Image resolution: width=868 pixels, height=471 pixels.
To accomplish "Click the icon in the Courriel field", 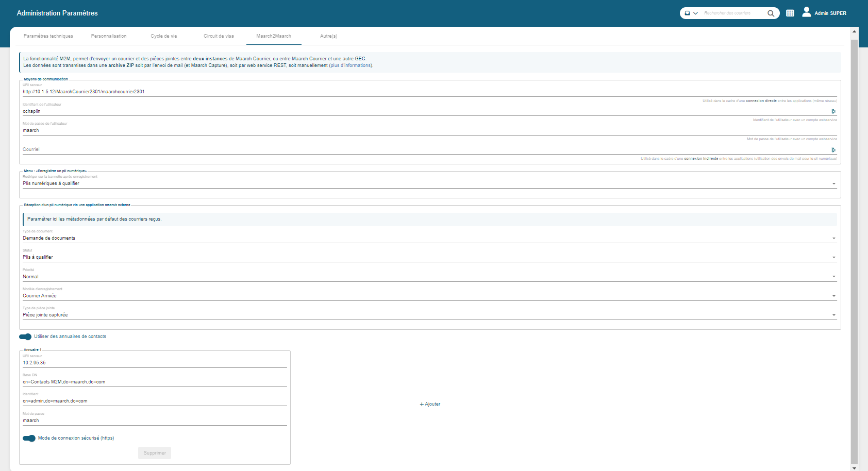I will [833, 150].
